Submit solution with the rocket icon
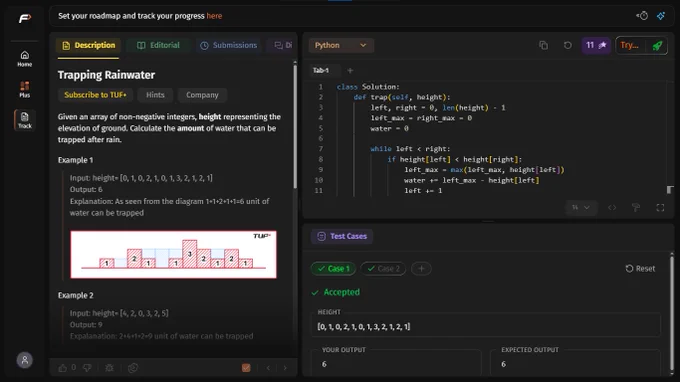 click(657, 46)
